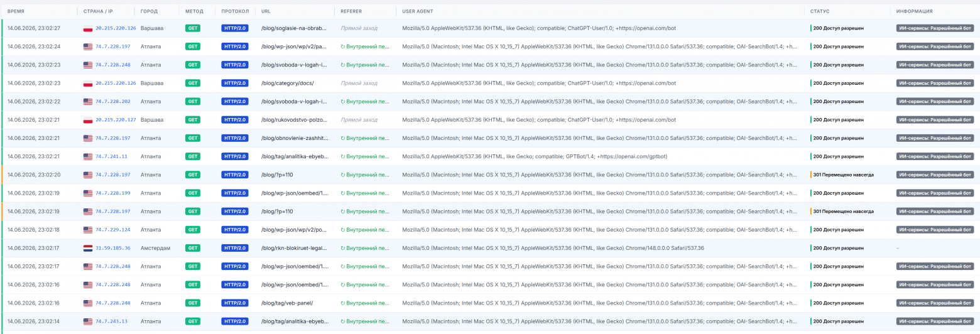The height and width of the screenshot is (334, 980).
Task: Open IP address 74.7.228.199
Action: point(113,193)
